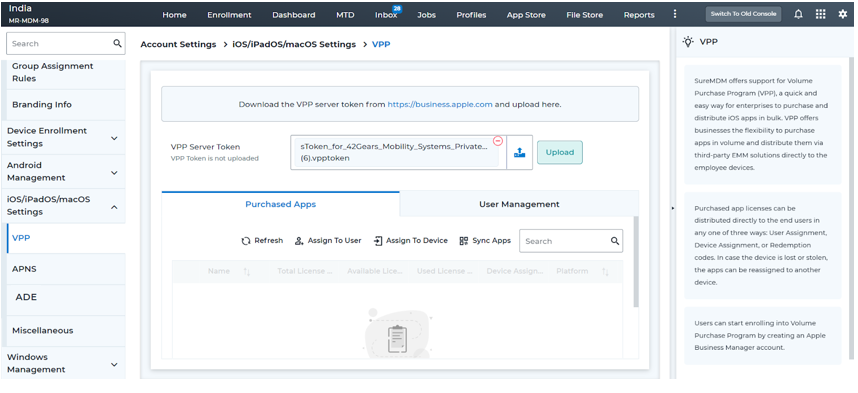
Task: Click the Inbox notification count badge
Action: [x=397, y=9]
